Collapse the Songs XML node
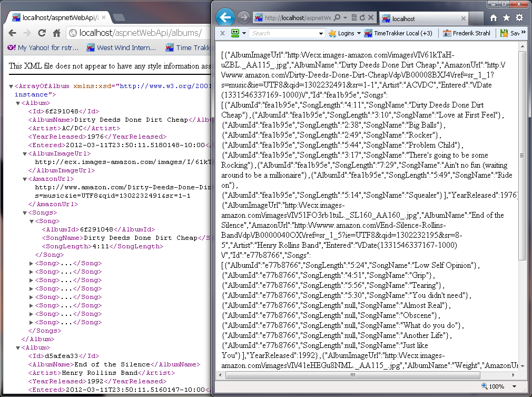 (x=25, y=213)
